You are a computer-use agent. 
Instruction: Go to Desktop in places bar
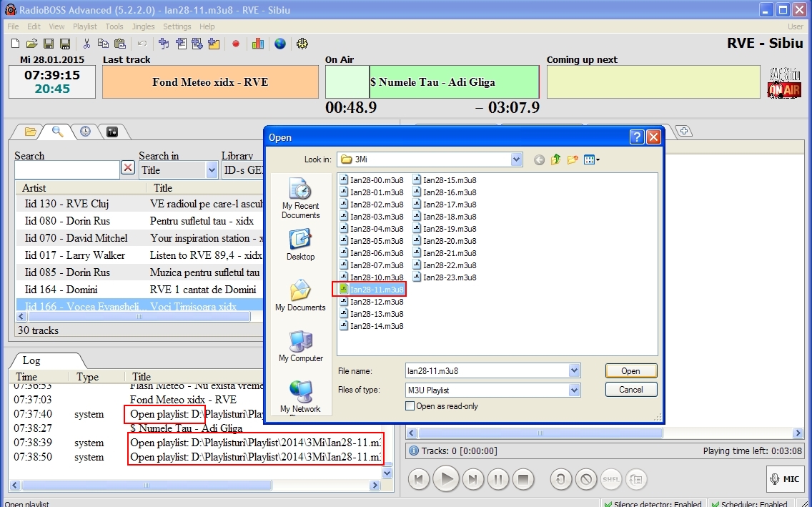tap(300, 245)
